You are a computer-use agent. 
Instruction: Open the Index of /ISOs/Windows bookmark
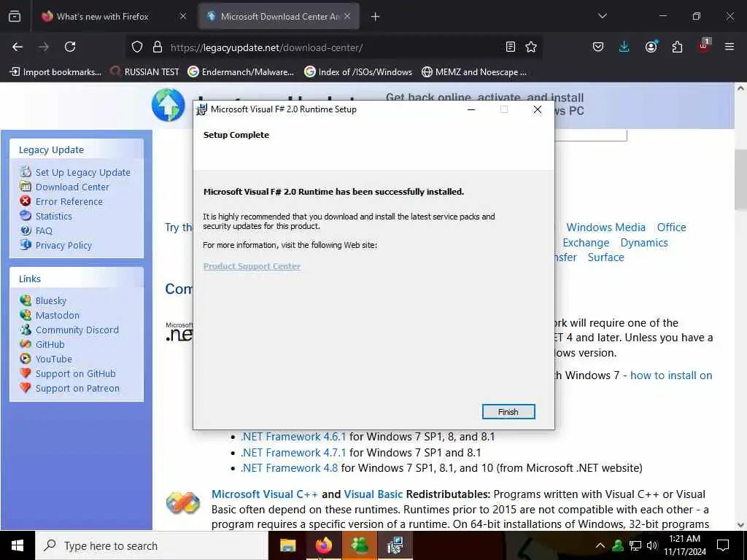(357, 72)
